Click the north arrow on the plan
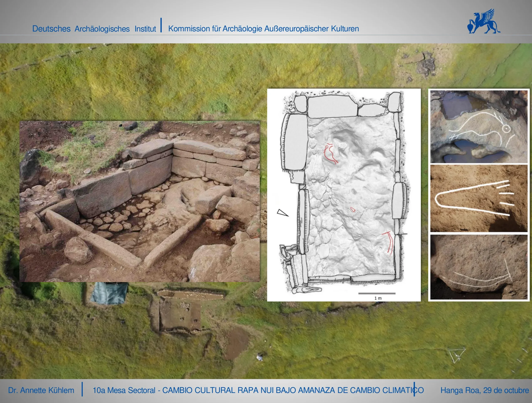The width and height of the screenshot is (532, 403). [x=282, y=213]
